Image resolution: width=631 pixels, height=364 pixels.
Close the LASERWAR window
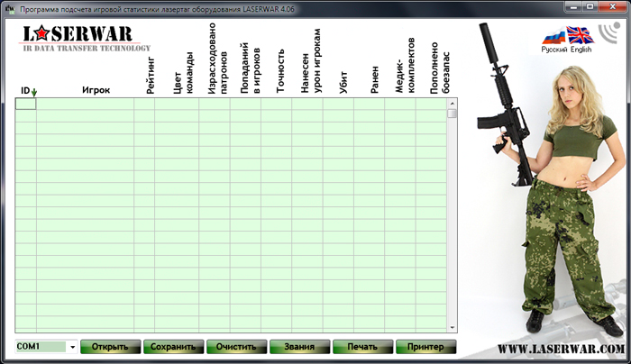612,7
